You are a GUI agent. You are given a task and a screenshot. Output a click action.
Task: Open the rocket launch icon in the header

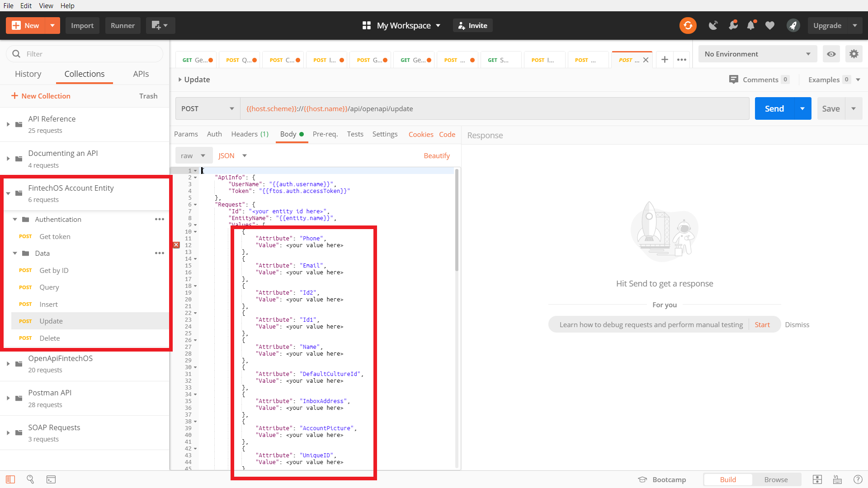793,25
